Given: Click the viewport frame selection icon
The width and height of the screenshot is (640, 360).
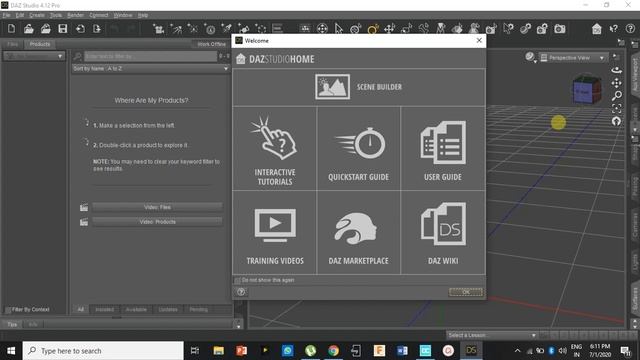Looking at the screenshot, I should point(616,109).
